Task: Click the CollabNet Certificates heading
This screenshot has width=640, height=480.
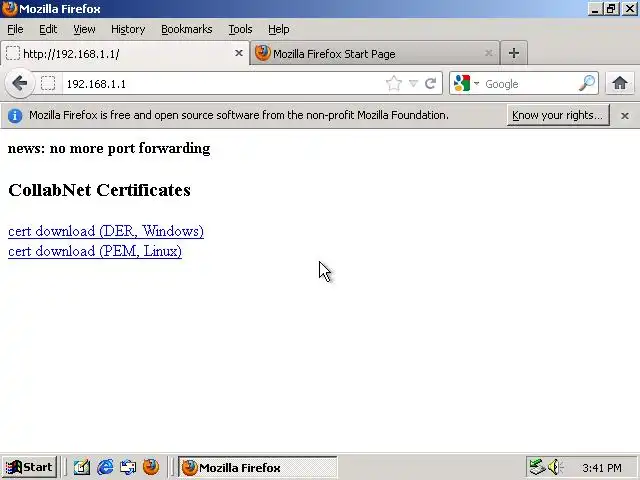Action: coord(99,190)
